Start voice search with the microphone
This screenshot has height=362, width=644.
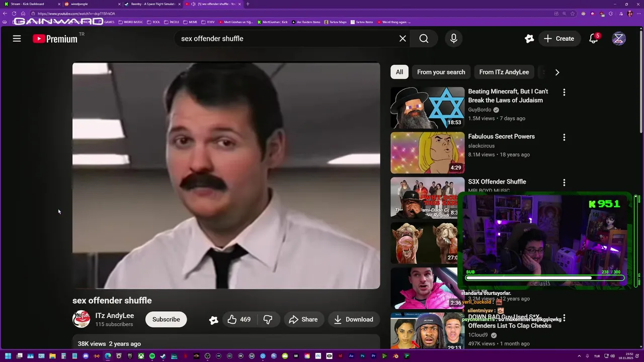tap(454, 39)
